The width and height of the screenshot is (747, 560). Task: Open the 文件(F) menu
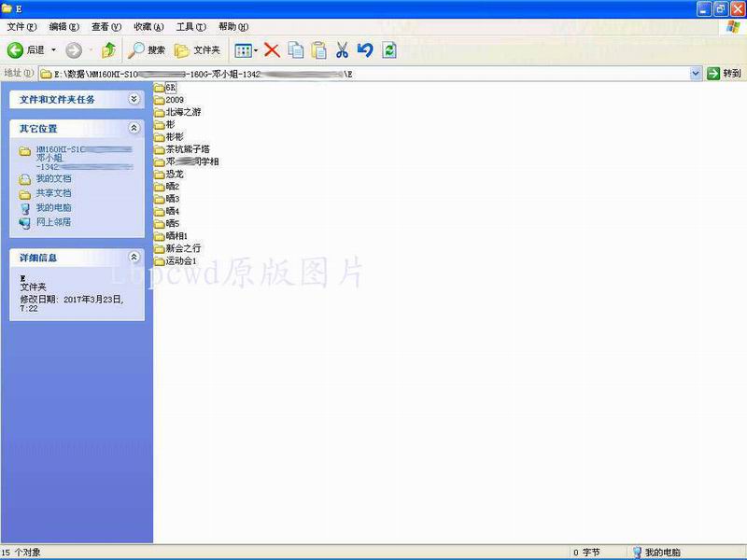21,27
